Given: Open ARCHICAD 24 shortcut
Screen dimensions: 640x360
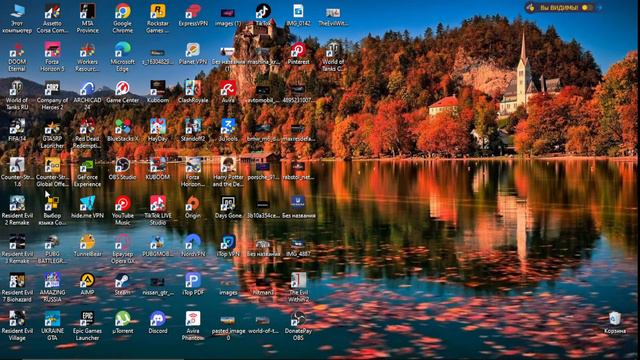Looking at the screenshot, I should 87,96.
